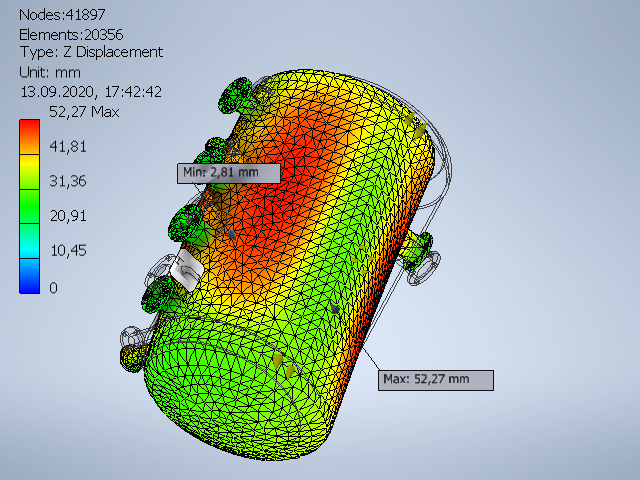The height and width of the screenshot is (480, 640).
Task: Click the 'Nodes:41897' text
Action: tap(62, 15)
